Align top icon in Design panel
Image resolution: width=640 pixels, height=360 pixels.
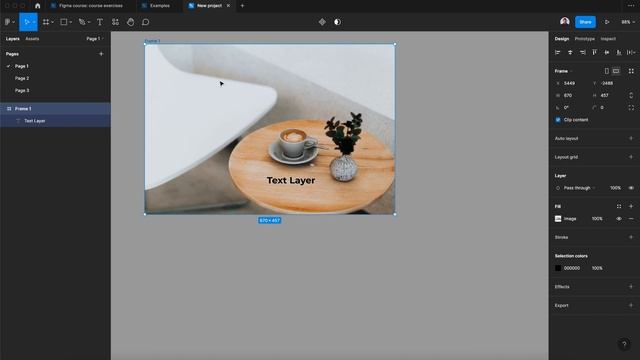point(595,52)
